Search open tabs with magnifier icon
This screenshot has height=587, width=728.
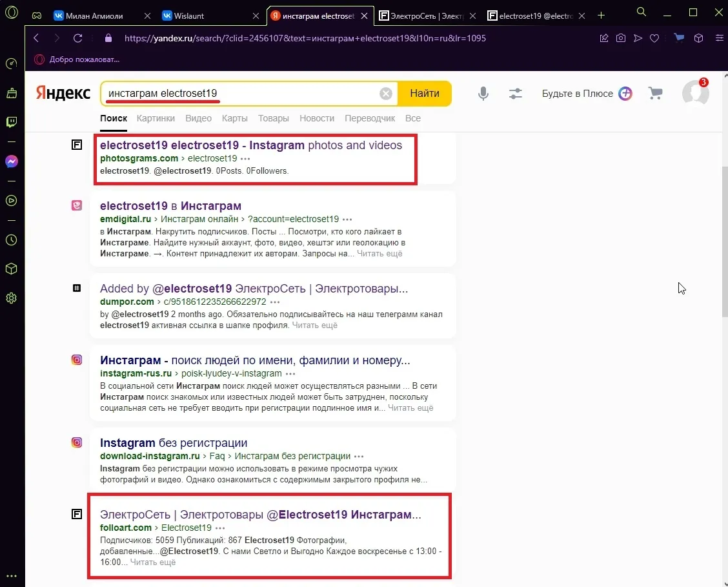pyautogui.click(x=641, y=12)
